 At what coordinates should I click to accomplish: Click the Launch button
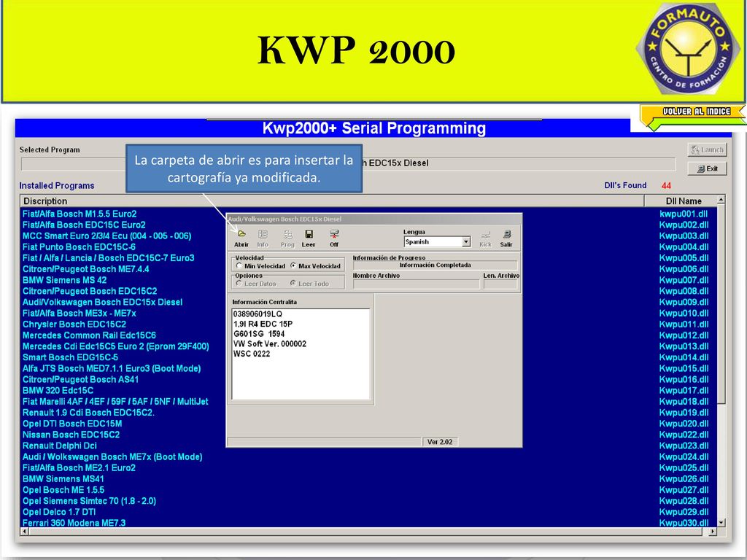coord(708,149)
